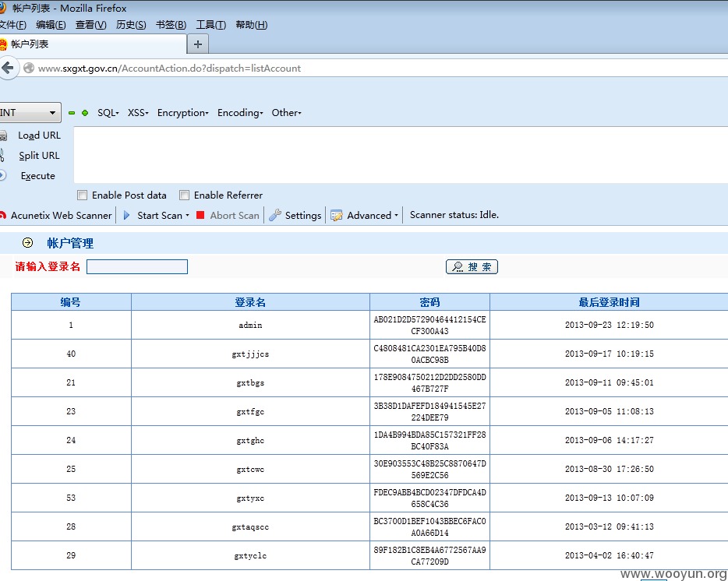The height and width of the screenshot is (581, 728).
Task: Select the gxtjjjcs login name cell
Action: (250, 354)
